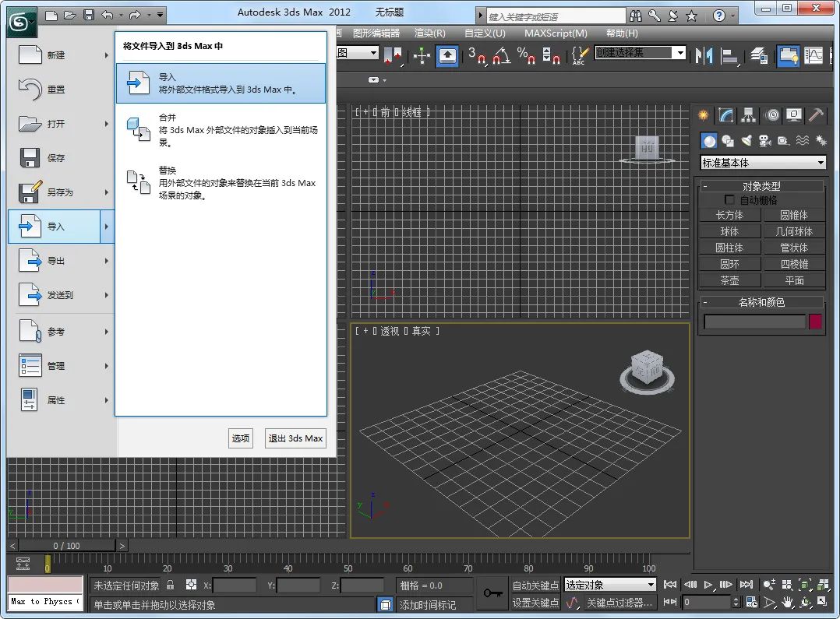Click the New Scene quick-access icon

tap(51, 15)
